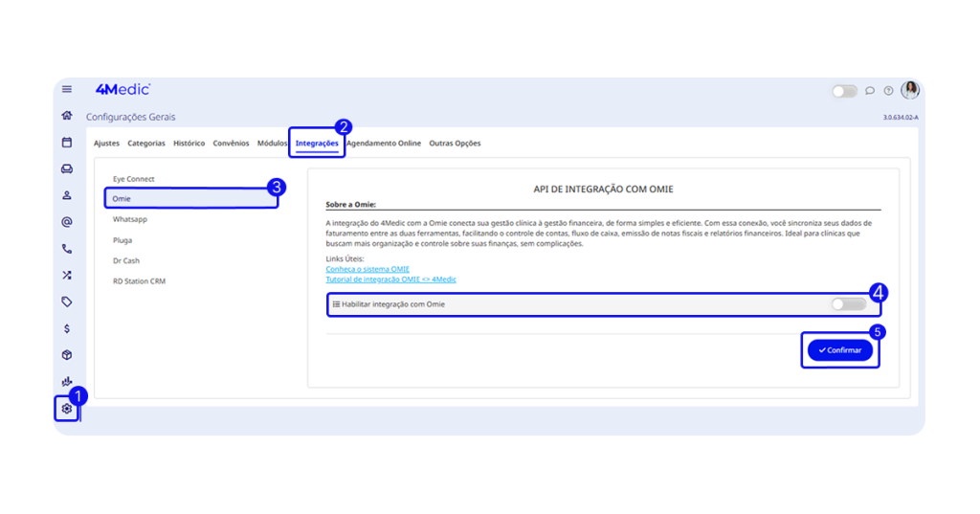Select the Convênios tab

click(x=231, y=144)
